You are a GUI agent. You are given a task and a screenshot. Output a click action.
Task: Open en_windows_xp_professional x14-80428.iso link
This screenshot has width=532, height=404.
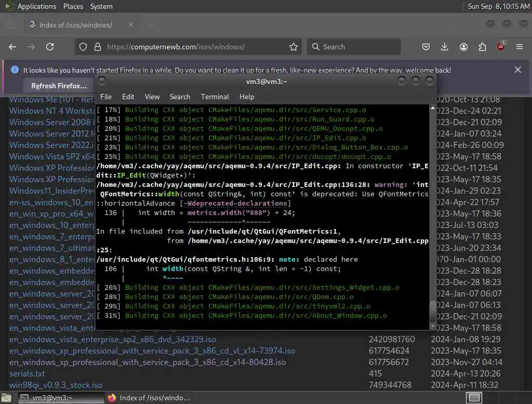(147, 362)
